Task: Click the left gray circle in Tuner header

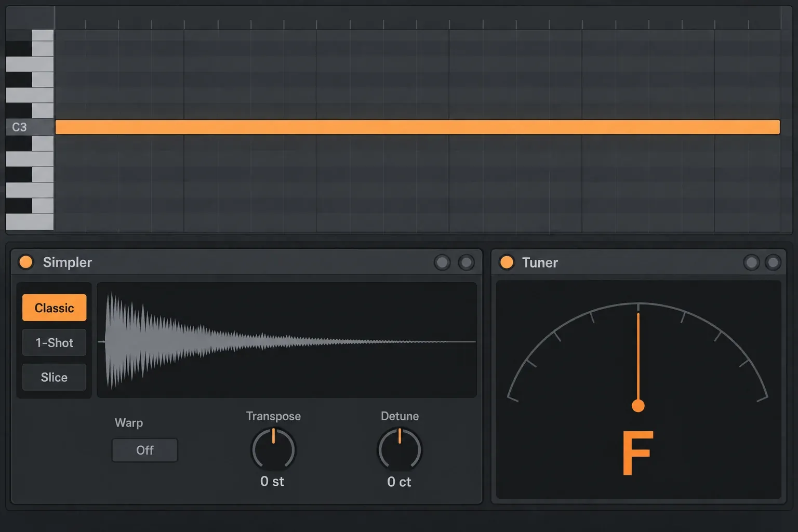Action: pyautogui.click(x=751, y=262)
